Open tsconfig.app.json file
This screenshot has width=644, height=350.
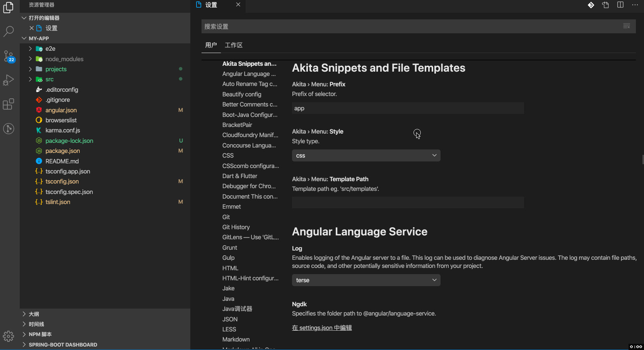click(x=68, y=172)
